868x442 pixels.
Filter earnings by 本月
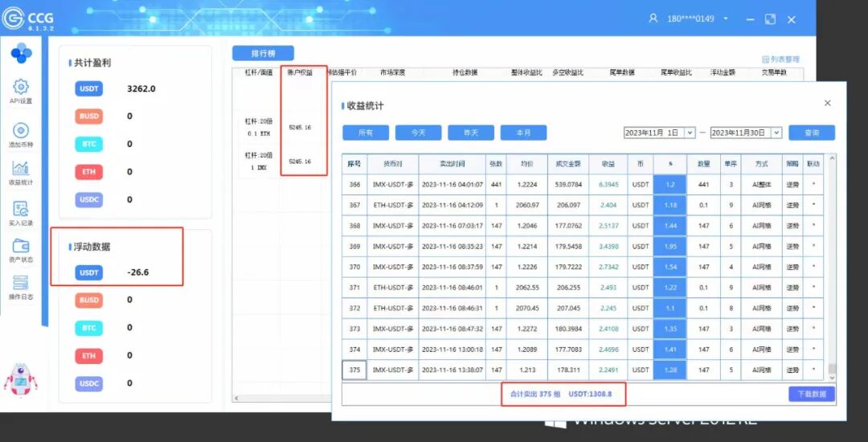523,133
